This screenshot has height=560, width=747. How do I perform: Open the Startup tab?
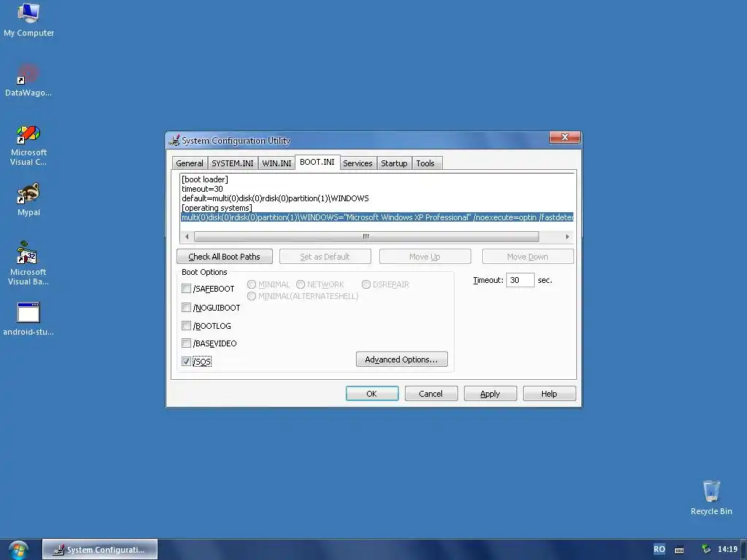(x=394, y=163)
